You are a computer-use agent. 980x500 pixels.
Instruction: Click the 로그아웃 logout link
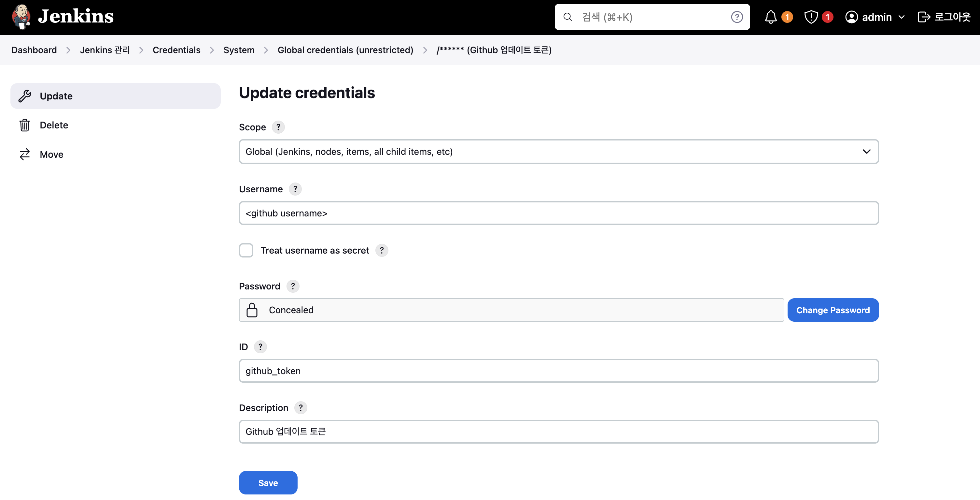tap(944, 17)
